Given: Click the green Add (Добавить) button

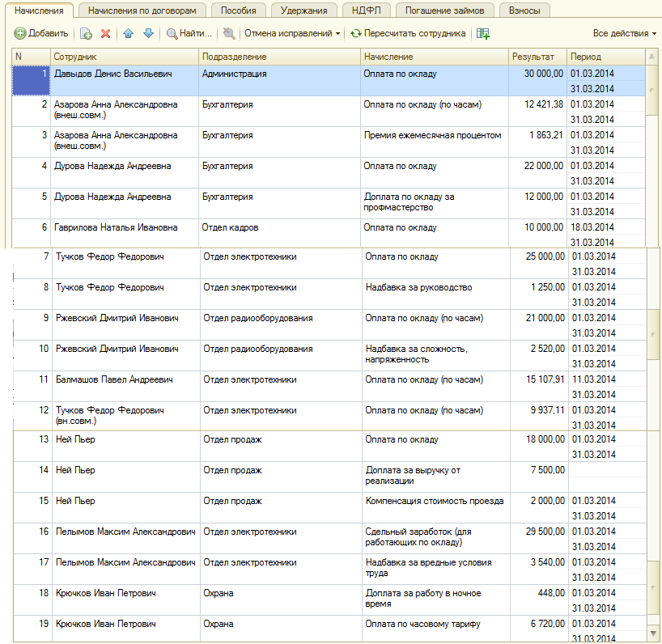Looking at the screenshot, I should pos(41,34).
